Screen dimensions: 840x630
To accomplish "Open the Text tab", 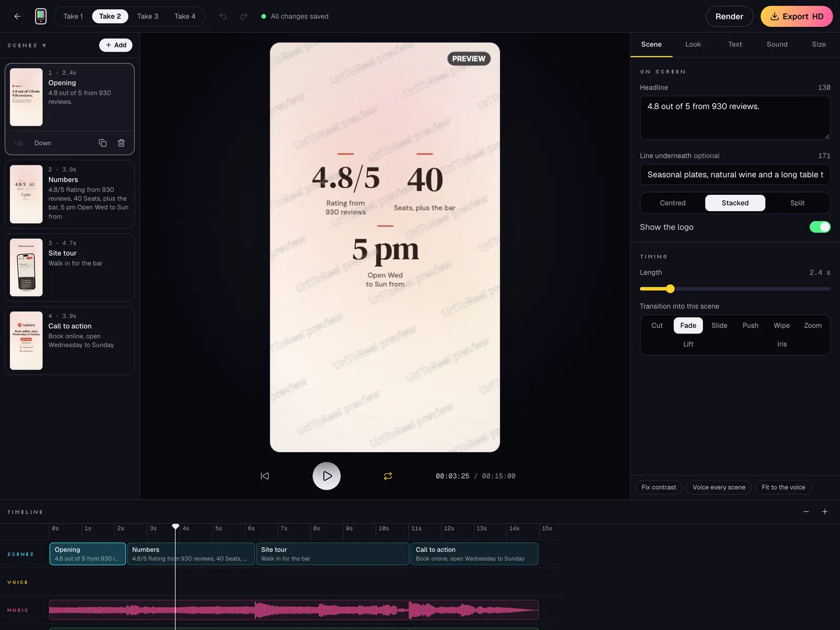I will 735,44.
